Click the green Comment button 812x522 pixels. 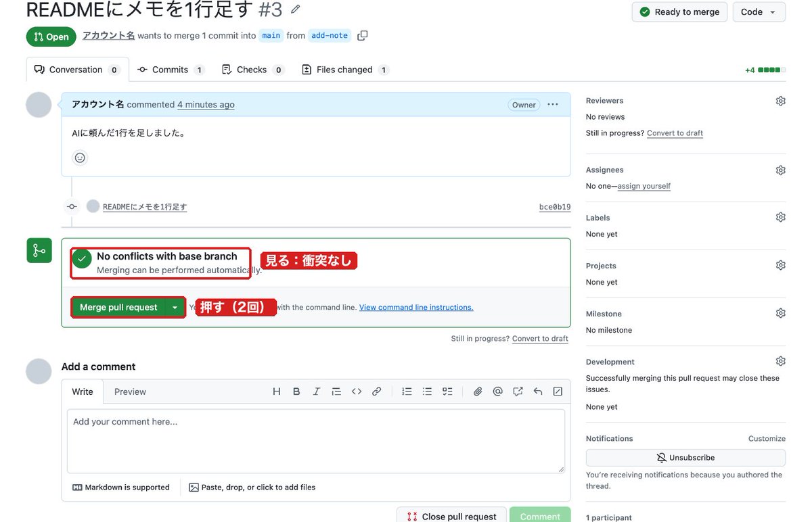pos(540,515)
